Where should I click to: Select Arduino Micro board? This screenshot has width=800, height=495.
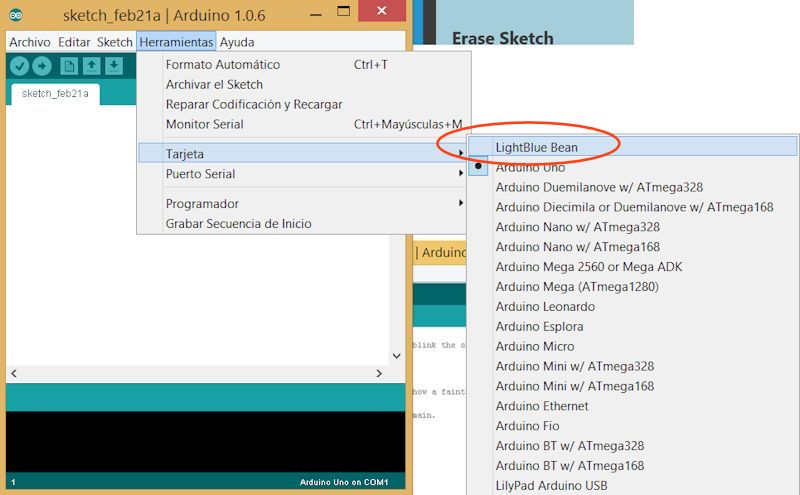[633, 346]
